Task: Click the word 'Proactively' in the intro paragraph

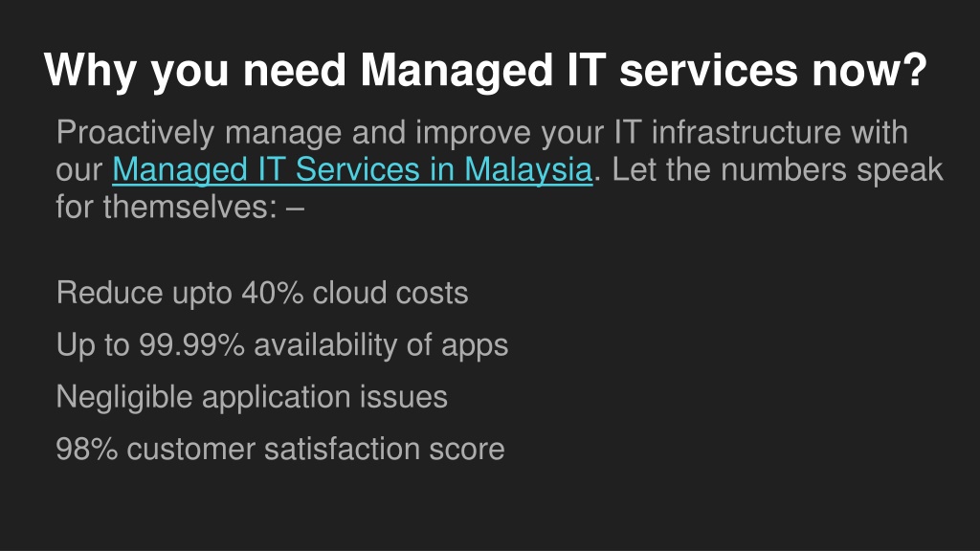Action: (x=136, y=133)
